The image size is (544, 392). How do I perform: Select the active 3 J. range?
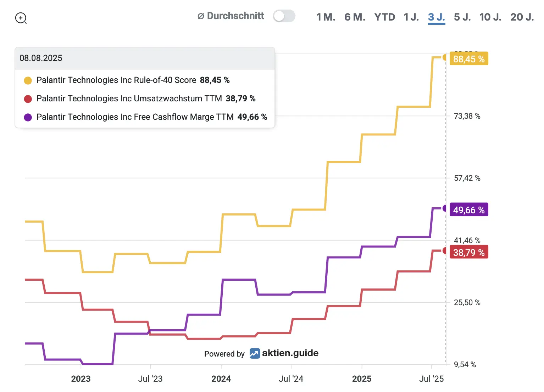point(437,17)
